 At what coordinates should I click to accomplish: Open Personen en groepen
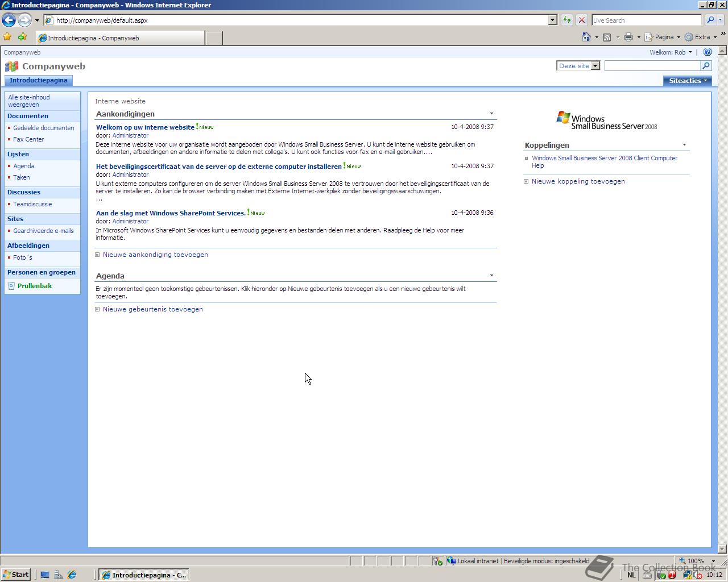pyautogui.click(x=41, y=272)
